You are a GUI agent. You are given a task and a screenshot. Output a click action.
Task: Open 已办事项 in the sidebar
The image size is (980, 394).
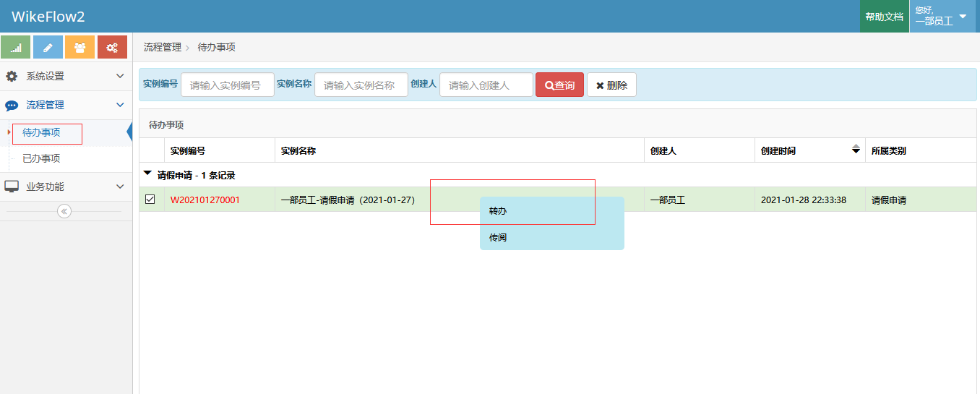[41, 158]
